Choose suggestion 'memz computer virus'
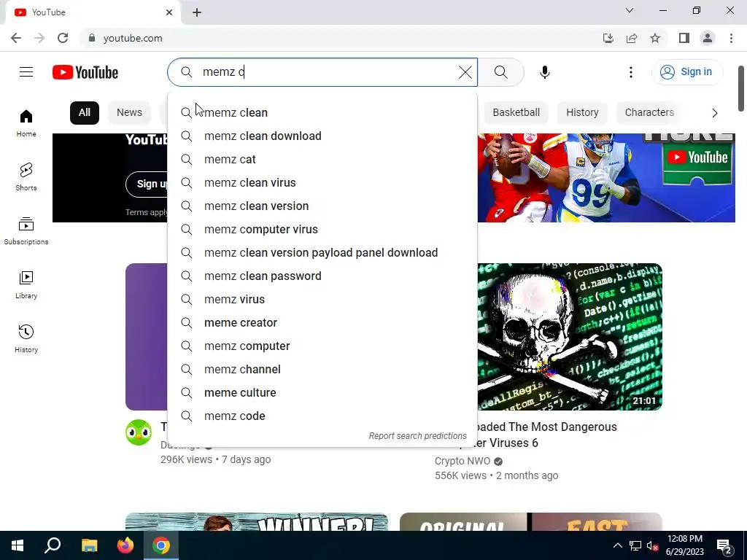This screenshot has width=747, height=560. tap(322, 229)
